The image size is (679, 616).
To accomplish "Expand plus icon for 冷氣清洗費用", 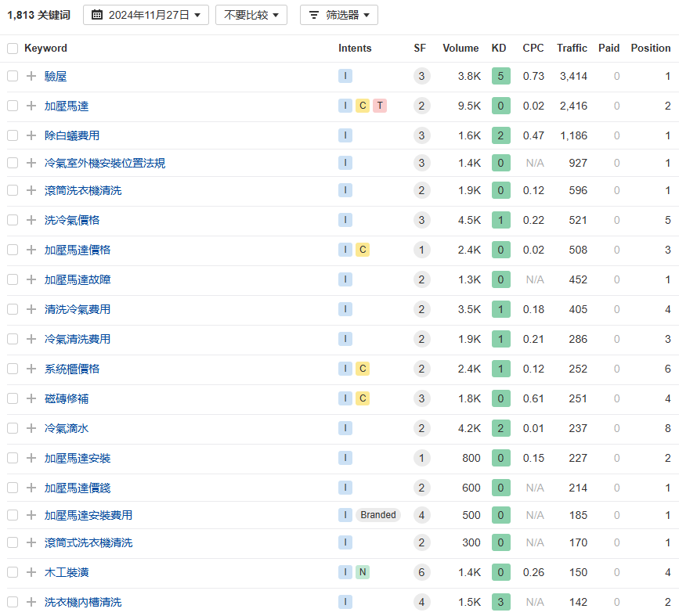I will (x=31, y=339).
